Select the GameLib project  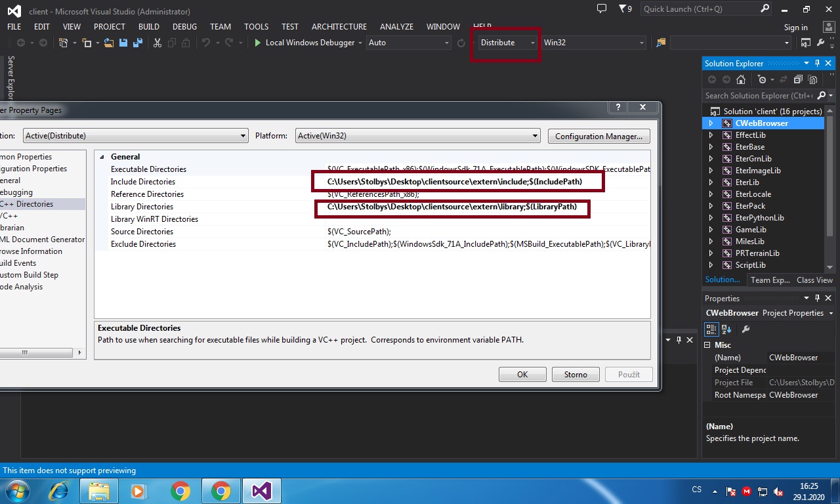[751, 230]
